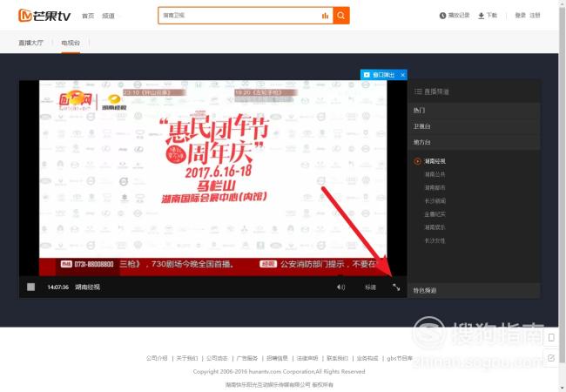Enter fullscreen with the expand arrows icon
Image resolution: width=566 pixels, height=392 pixels.
[396, 287]
